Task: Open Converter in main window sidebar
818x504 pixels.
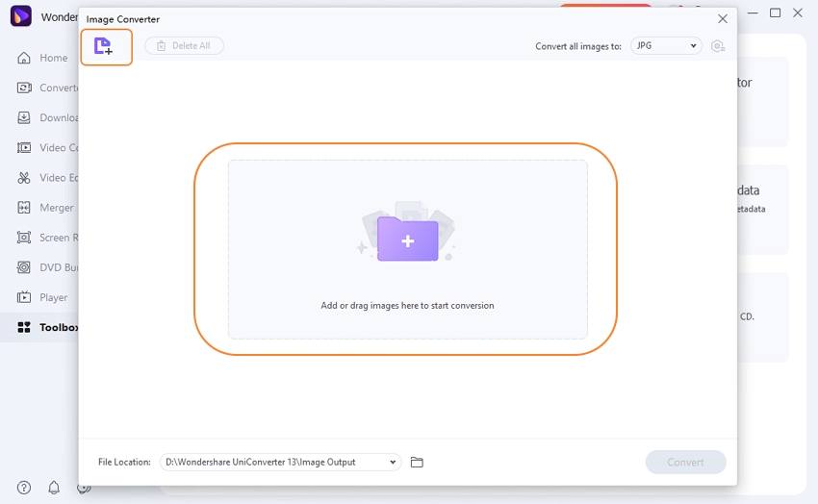Action: (x=47, y=88)
